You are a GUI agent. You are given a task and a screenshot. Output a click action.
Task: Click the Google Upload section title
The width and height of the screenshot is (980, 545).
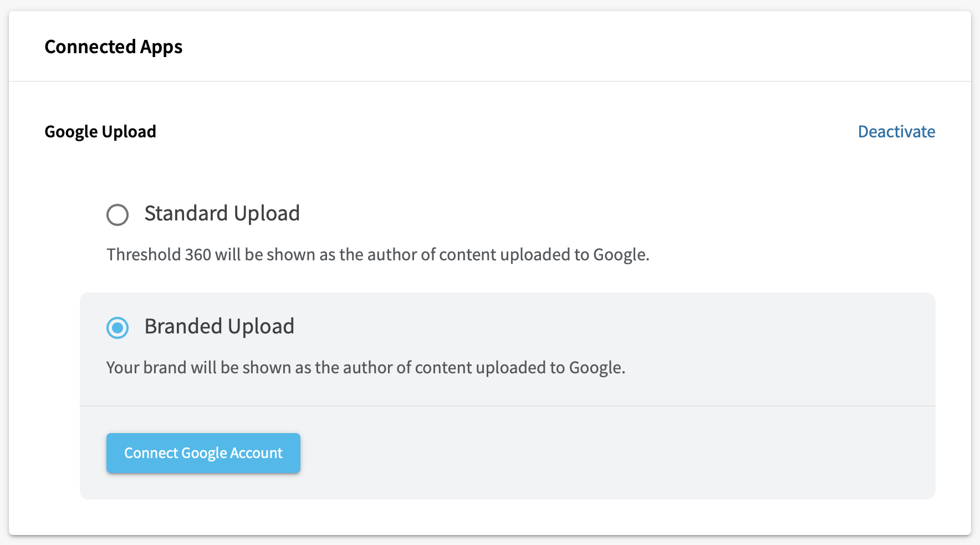click(100, 132)
